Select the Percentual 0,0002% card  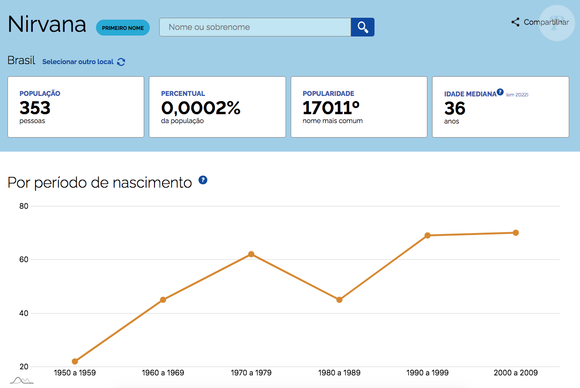click(x=218, y=107)
